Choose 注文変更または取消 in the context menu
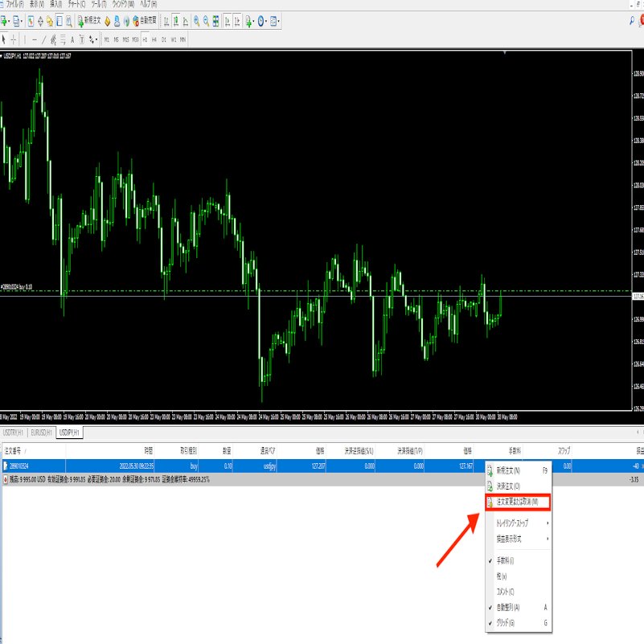644x644 pixels. tap(518, 502)
